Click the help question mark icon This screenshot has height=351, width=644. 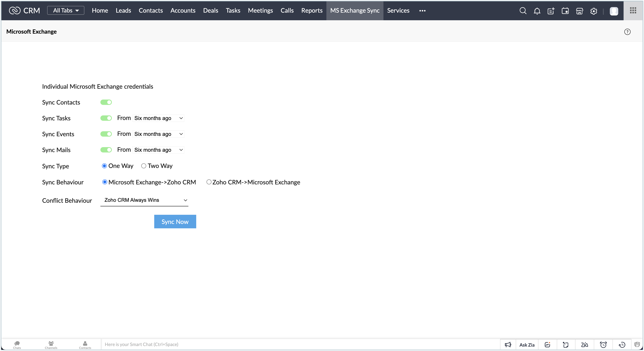[627, 32]
